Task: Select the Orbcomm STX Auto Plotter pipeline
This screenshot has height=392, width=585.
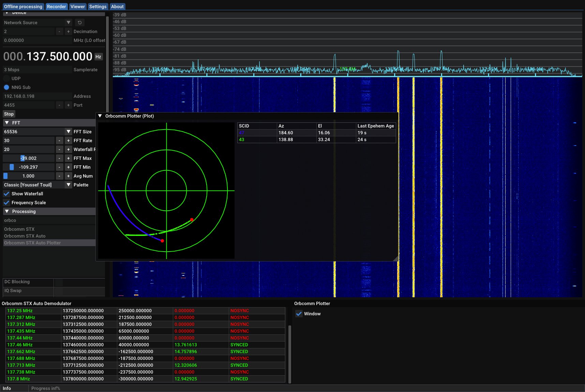Action: point(49,243)
